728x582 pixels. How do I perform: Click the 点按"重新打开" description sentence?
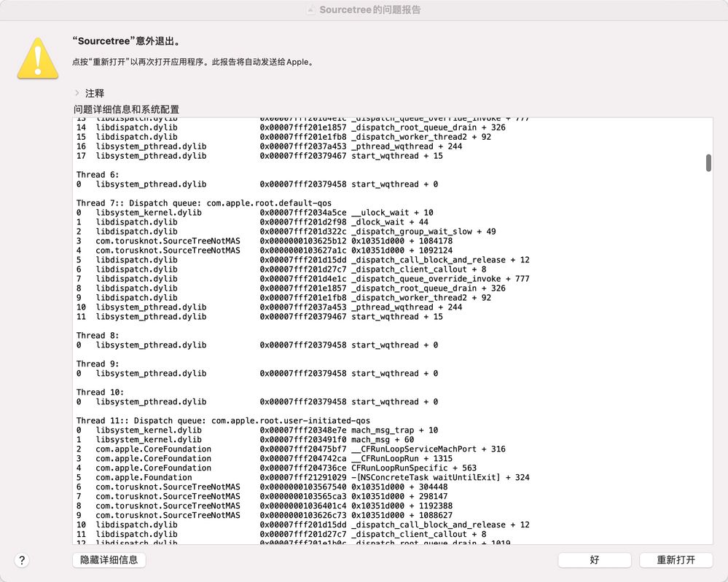coord(193,62)
